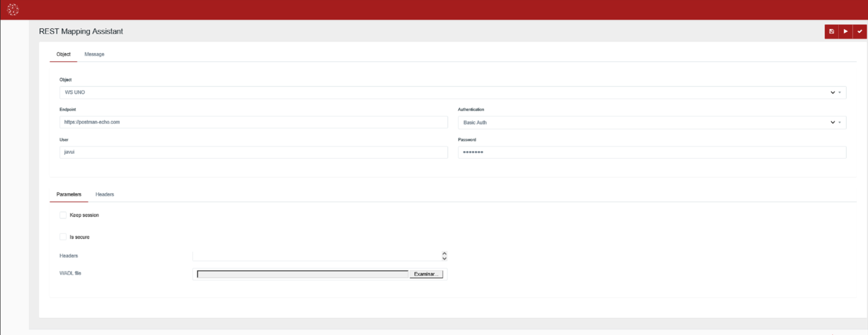The width and height of the screenshot is (868, 335).
Task: Open the Headers tab
Action: point(104,194)
